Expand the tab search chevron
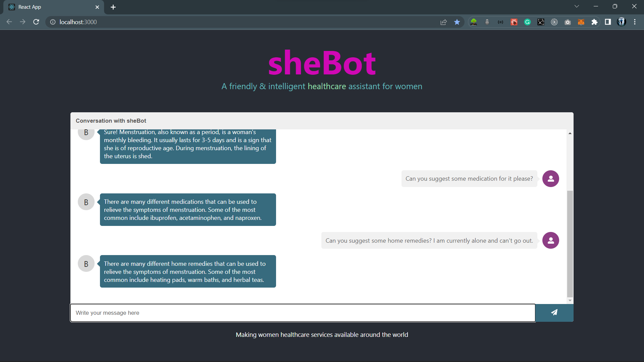The image size is (644, 362). point(577,6)
